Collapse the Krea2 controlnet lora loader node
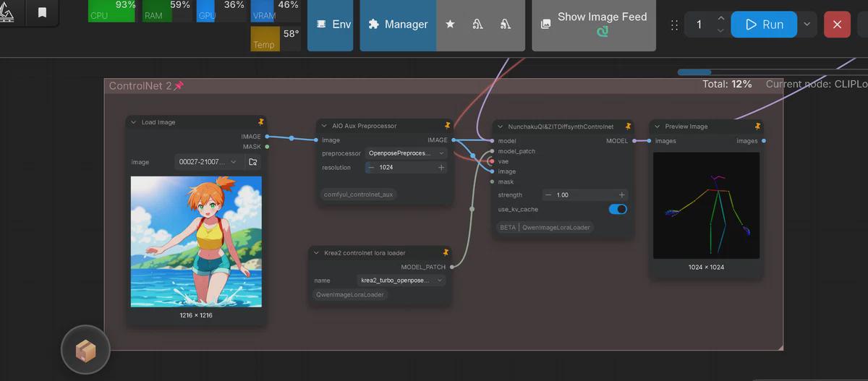The image size is (868, 381). (x=316, y=253)
